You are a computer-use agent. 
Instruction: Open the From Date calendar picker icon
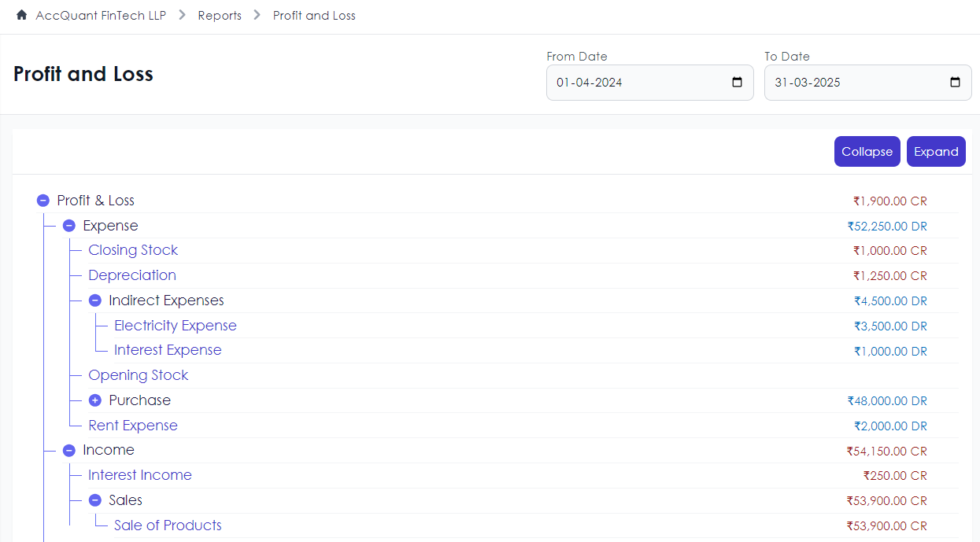tap(737, 83)
